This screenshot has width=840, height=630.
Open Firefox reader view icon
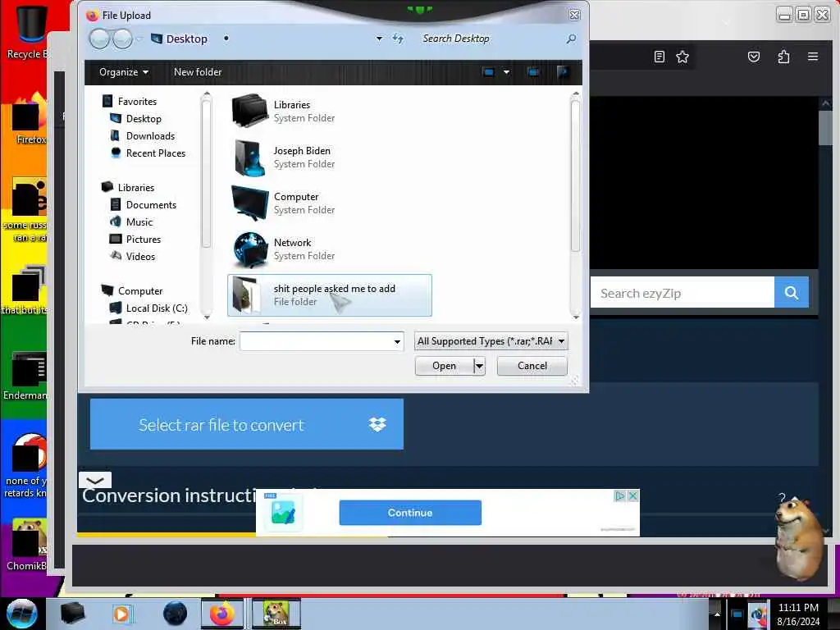660,57
